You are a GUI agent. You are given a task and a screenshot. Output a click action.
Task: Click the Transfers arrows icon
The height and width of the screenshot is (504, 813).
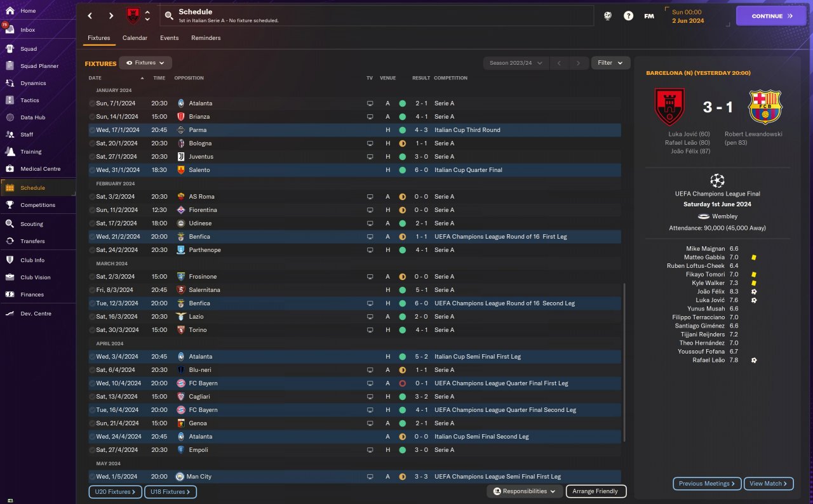coord(10,241)
